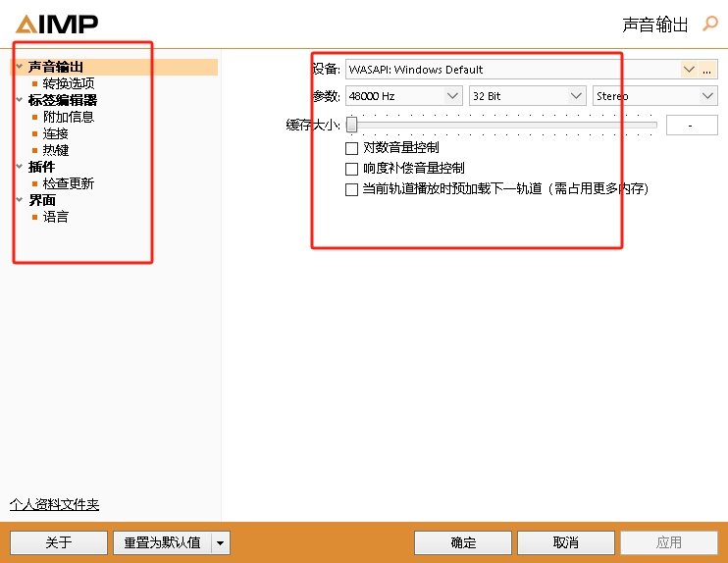Enable 当前轨道播放时预加载下一轨道 checkbox
Viewport: 728px width, 563px height.
click(x=351, y=189)
